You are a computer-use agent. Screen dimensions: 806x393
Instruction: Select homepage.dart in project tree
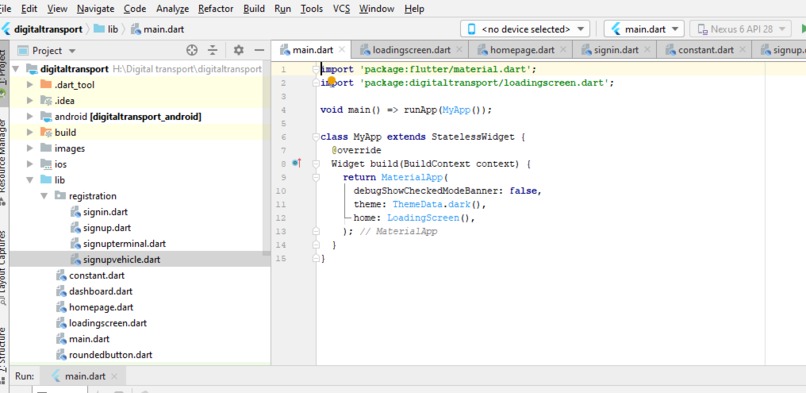[x=101, y=307]
